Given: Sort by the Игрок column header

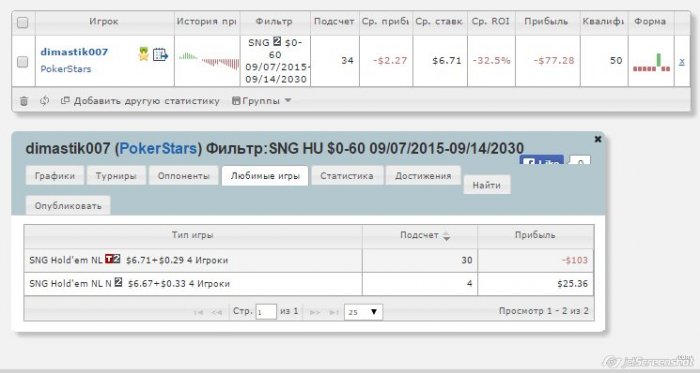Looking at the screenshot, I should 104,21.
